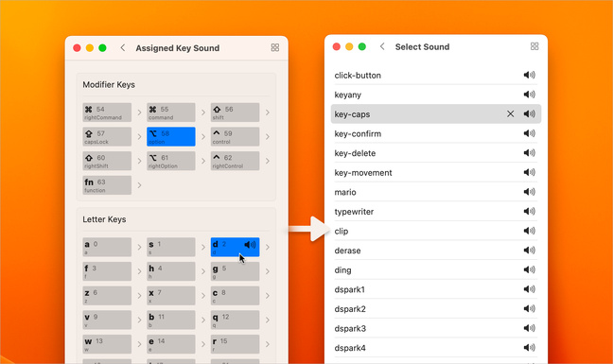The width and height of the screenshot is (613, 364).
Task: Choose the dspark2 sound row
Action: [x=436, y=309]
